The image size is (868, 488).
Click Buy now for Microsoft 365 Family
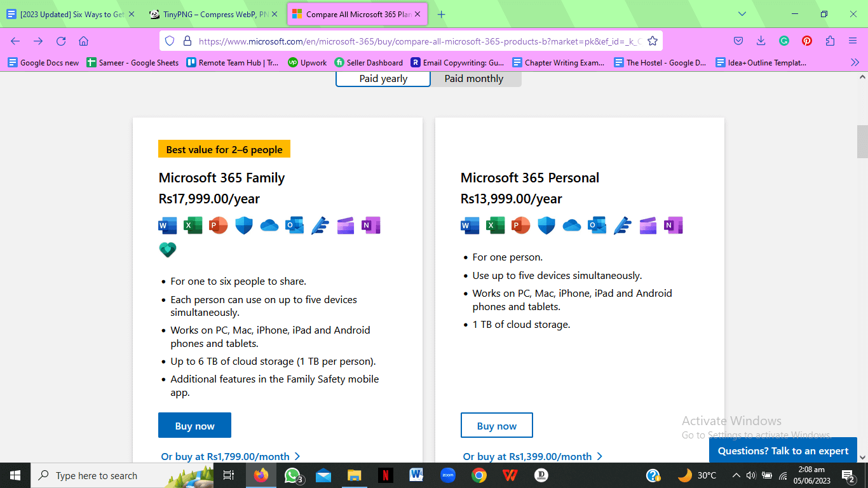(x=194, y=426)
